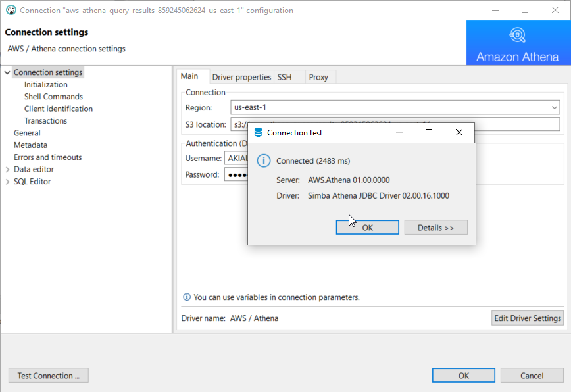
Task: Click the Username input field
Action: 236,159
